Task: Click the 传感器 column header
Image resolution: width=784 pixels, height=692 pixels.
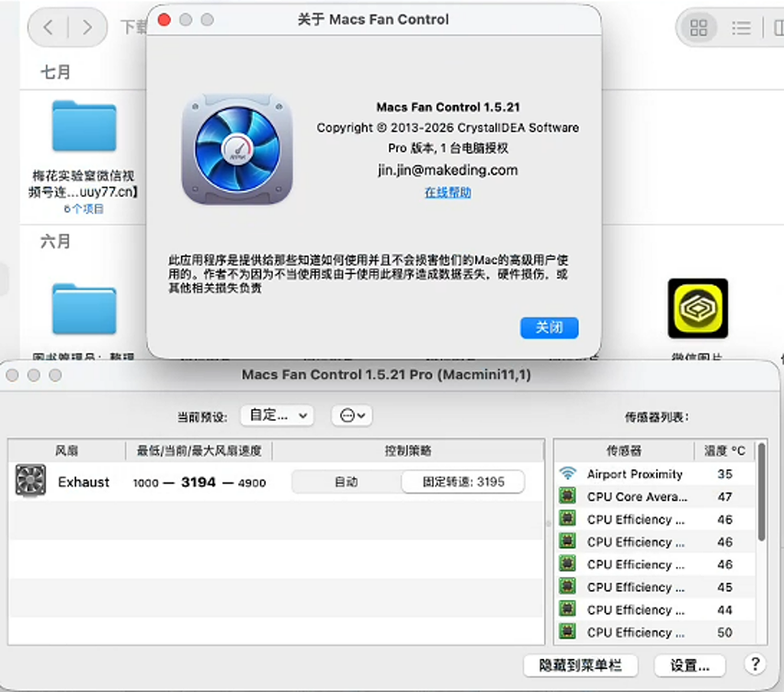Action: click(x=624, y=451)
